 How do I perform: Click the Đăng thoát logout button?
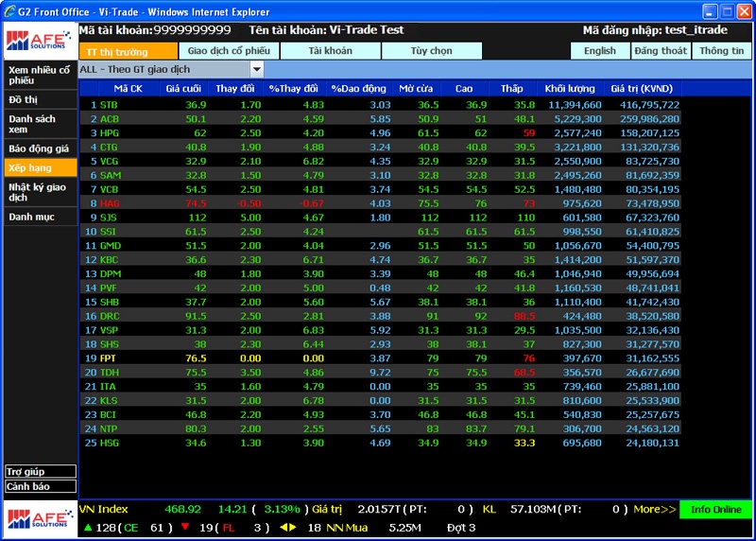point(661,51)
